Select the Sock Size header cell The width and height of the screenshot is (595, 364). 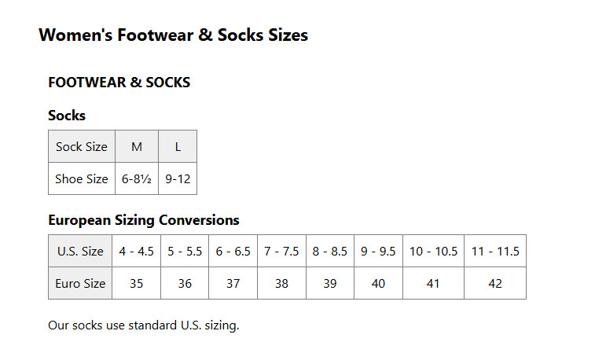[x=82, y=147]
